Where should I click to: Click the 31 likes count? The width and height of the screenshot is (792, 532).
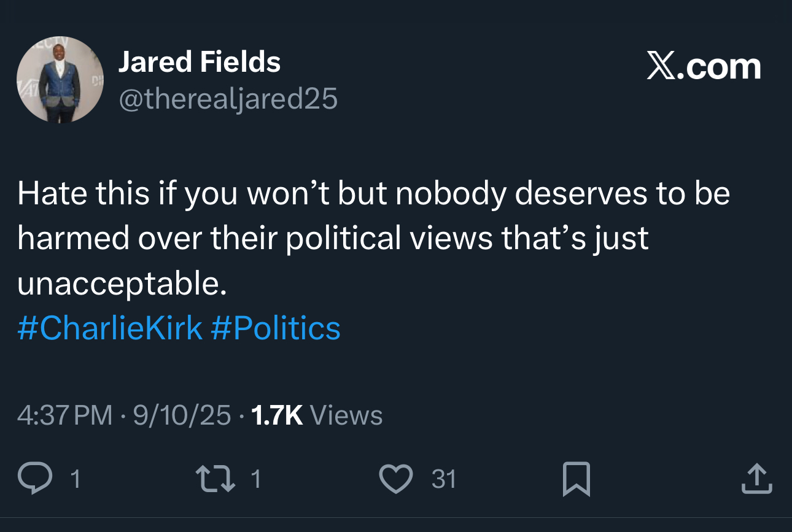(444, 479)
